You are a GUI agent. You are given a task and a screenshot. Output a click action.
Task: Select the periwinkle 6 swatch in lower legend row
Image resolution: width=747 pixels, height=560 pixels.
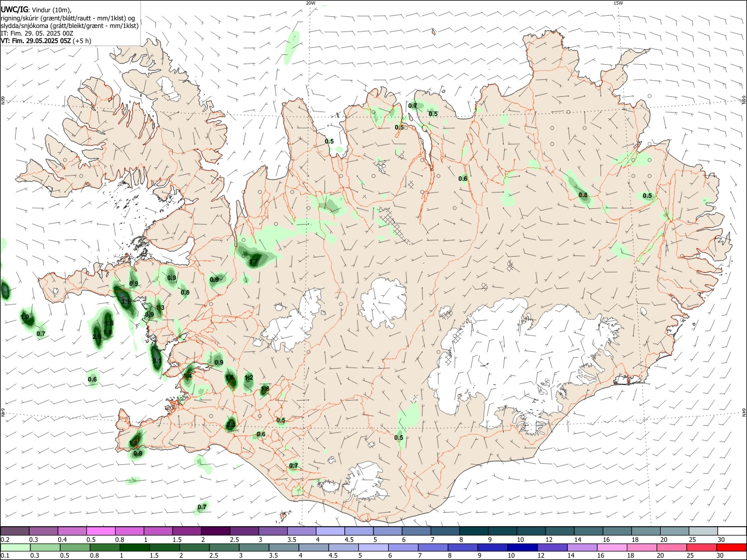[403, 547]
